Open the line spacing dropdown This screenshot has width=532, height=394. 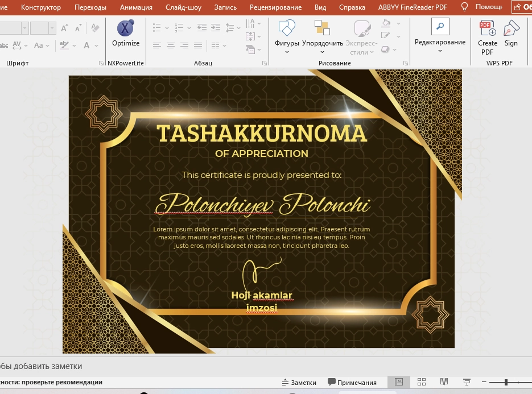[x=238, y=28]
